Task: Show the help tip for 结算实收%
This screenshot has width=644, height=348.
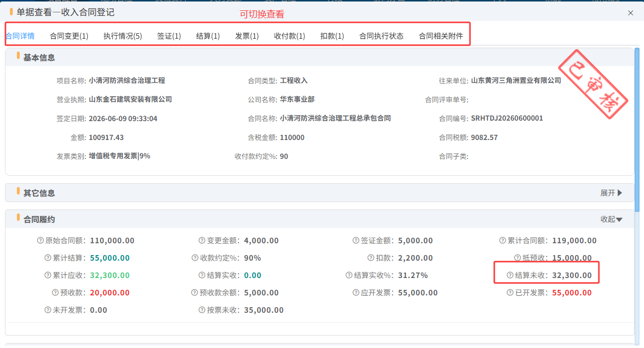Action: pyautogui.click(x=349, y=275)
